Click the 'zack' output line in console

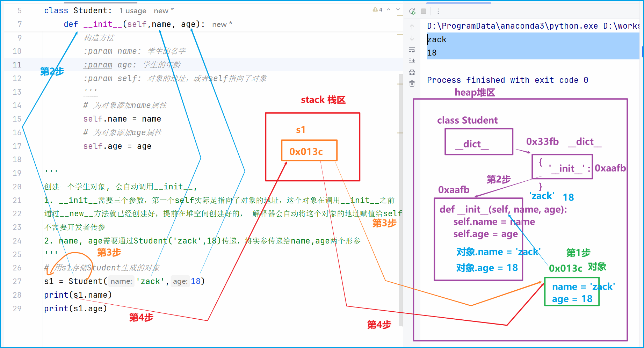click(436, 39)
